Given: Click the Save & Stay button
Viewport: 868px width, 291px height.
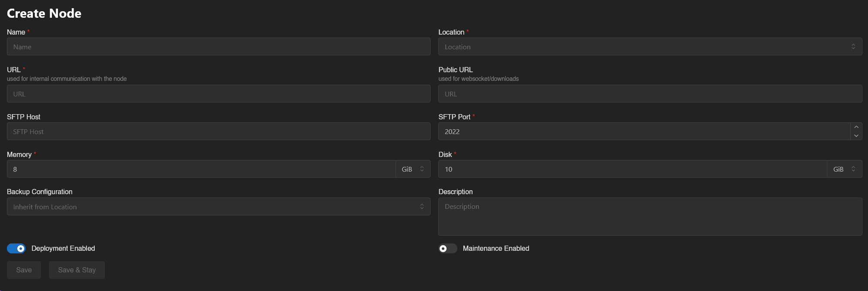Looking at the screenshot, I should pyautogui.click(x=77, y=270).
